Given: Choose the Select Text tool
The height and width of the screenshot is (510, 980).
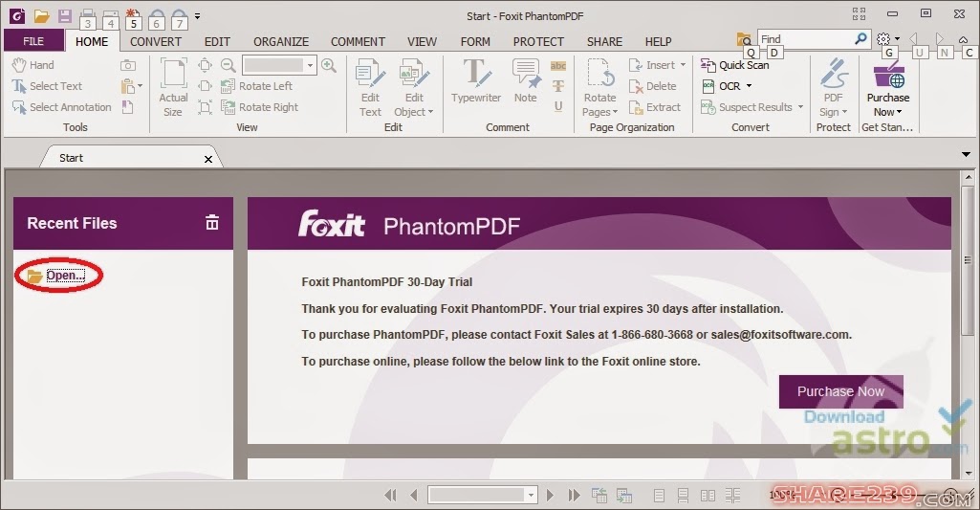Looking at the screenshot, I should (48, 86).
